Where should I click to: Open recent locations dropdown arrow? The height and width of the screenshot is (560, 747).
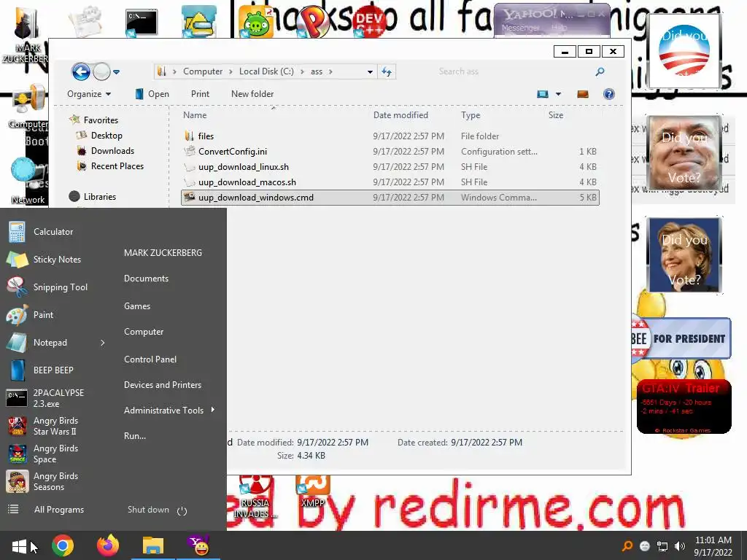[116, 72]
